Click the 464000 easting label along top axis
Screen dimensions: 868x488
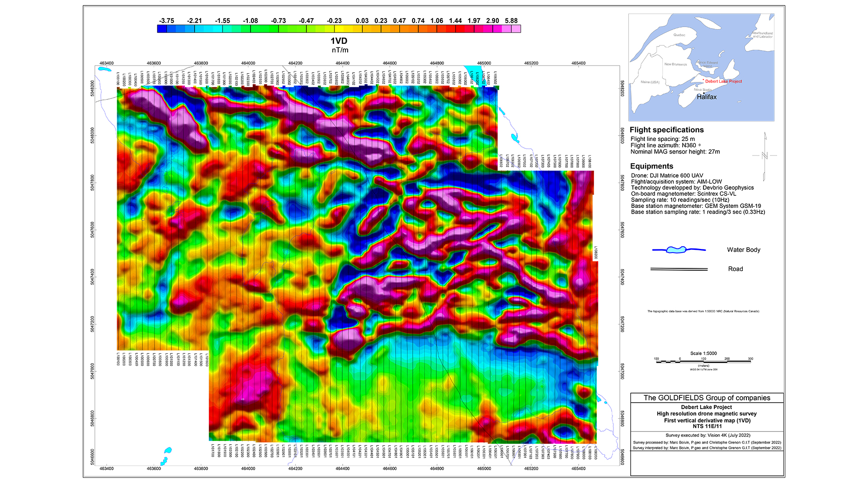[x=248, y=63]
